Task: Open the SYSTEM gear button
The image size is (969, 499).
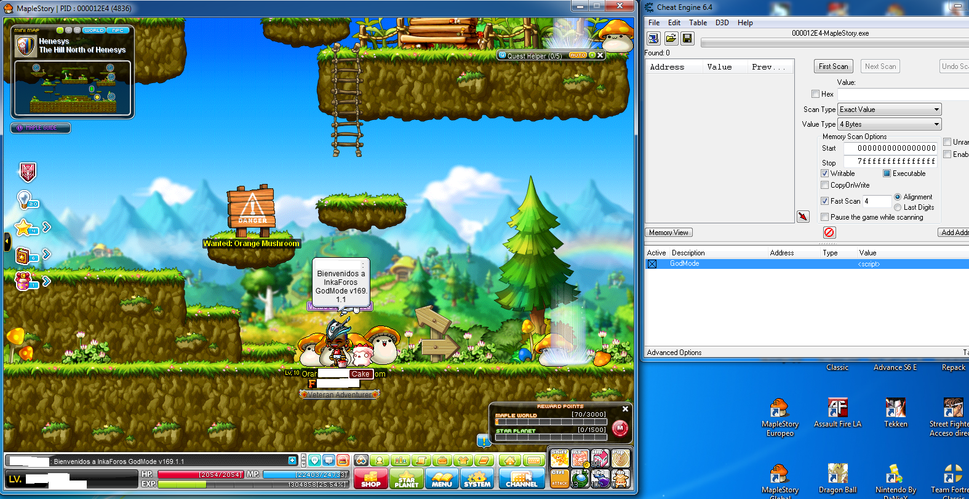Action: pos(477,478)
